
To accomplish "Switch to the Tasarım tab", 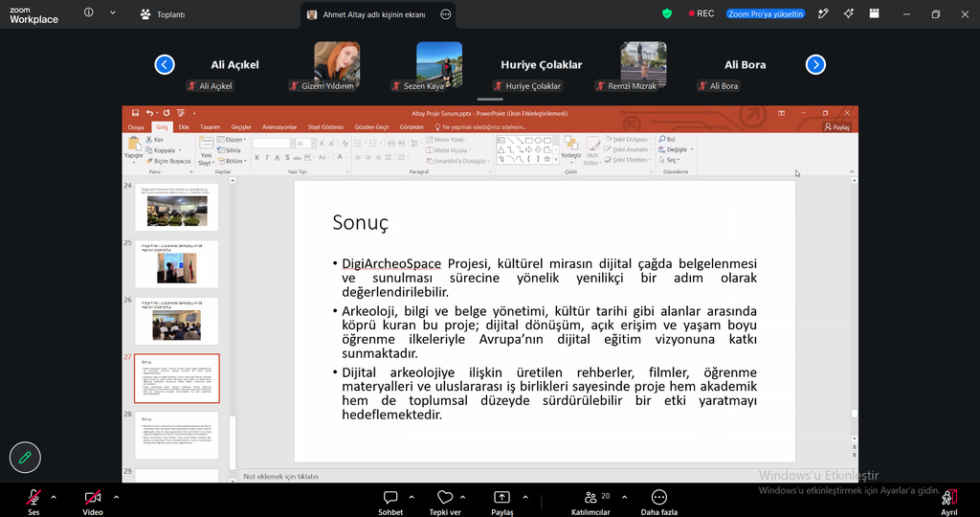I will [x=210, y=127].
